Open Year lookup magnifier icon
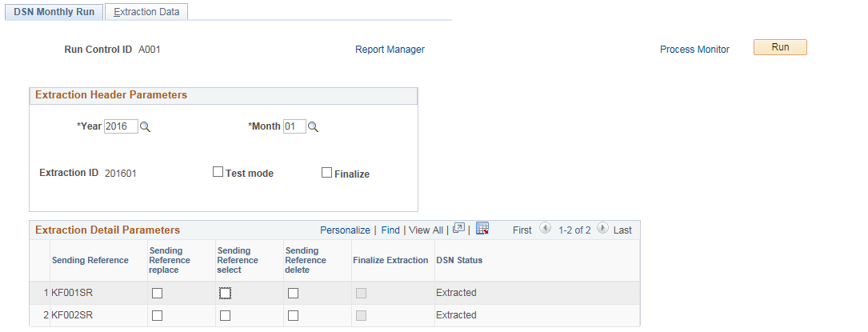The width and height of the screenshot is (868, 332). 145,126
